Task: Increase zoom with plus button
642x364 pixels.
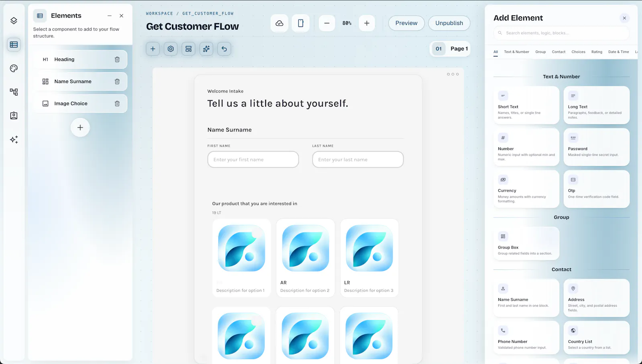Action: click(367, 23)
